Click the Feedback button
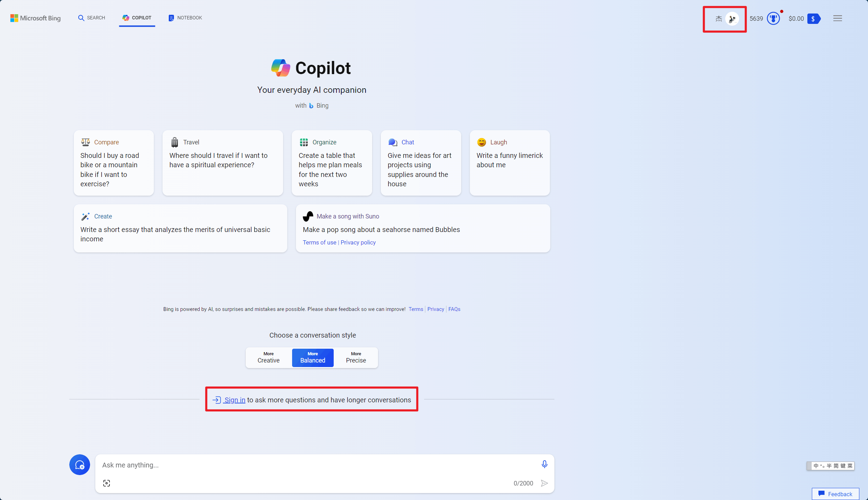 pos(835,494)
